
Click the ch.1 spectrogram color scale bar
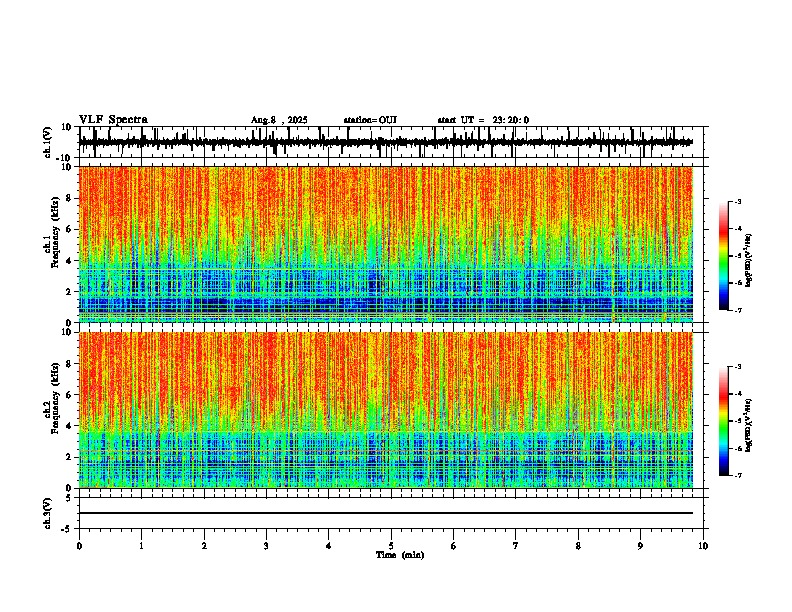click(x=723, y=256)
